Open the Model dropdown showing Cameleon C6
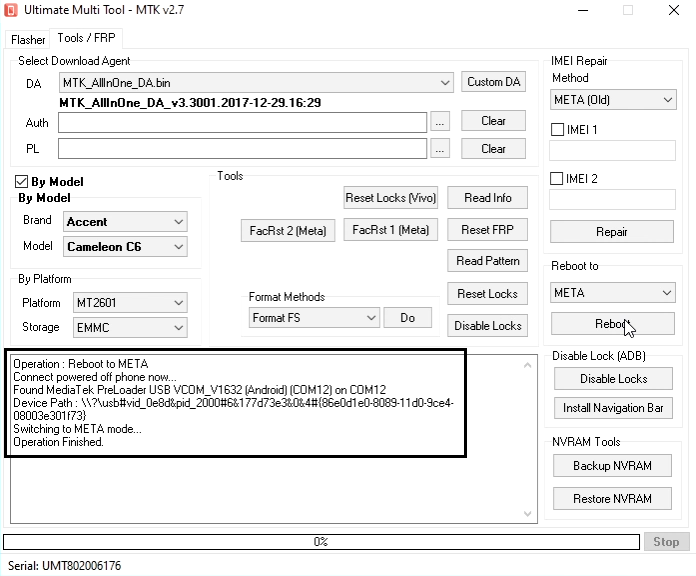The height and width of the screenshot is (576, 696). point(125,247)
